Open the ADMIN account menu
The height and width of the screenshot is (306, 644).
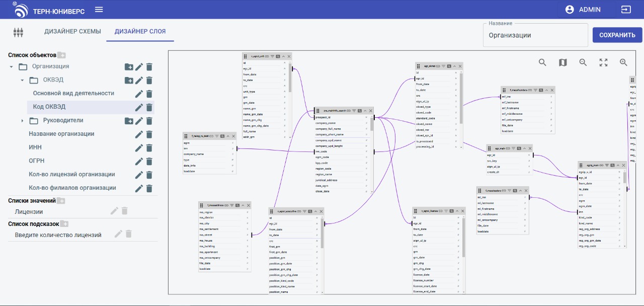pyautogui.click(x=583, y=10)
